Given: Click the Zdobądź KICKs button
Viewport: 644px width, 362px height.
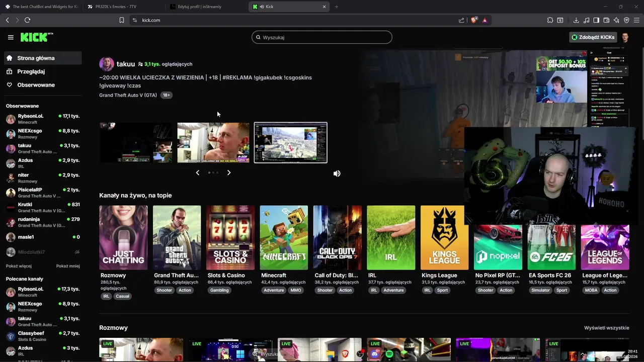Looking at the screenshot, I should pyautogui.click(x=593, y=37).
